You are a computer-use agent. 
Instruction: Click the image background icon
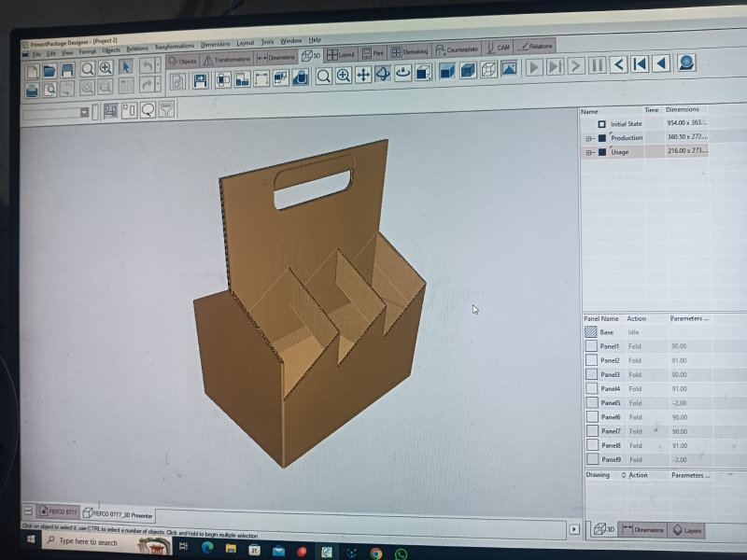[508, 69]
